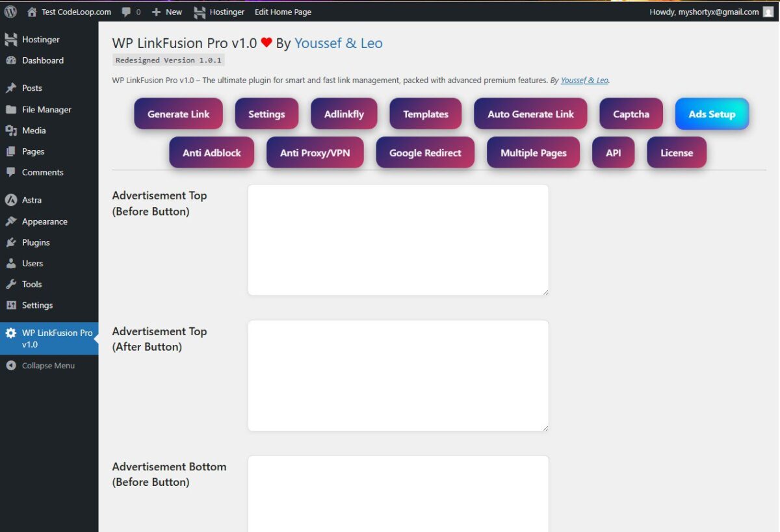
Task: Click the plus icon beside New
Action: pos(156,12)
